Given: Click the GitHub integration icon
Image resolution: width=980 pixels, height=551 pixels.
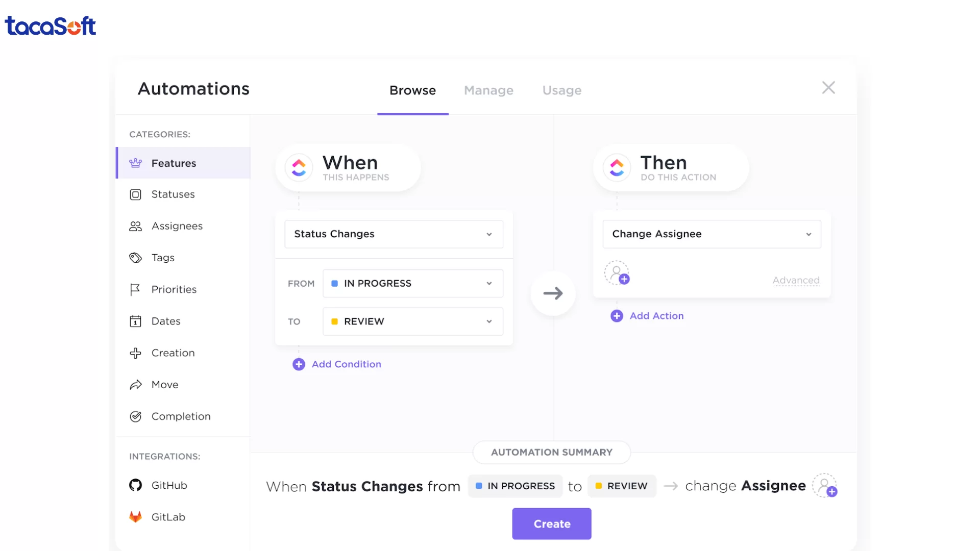Looking at the screenshot, I should coord(135,485).
